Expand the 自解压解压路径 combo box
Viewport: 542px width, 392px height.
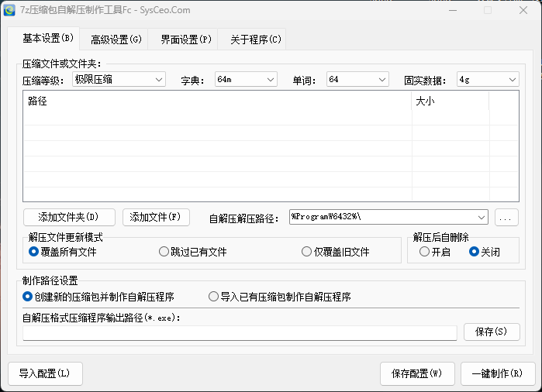tap(388, 217)
